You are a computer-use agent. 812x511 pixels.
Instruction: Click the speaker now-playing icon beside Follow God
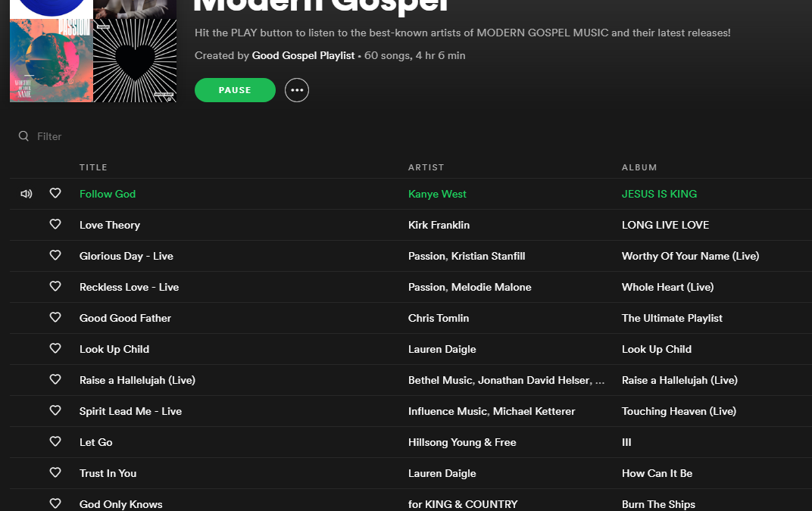click(27, 194)
